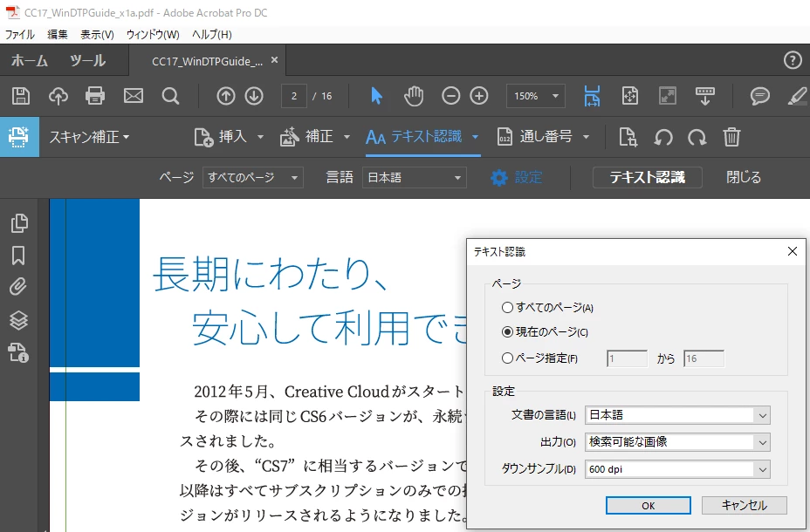Viewport: 810px width, 532px height.
Task: Open 文書の言語 dropdown in dialog
Action: tap(677, 415)
